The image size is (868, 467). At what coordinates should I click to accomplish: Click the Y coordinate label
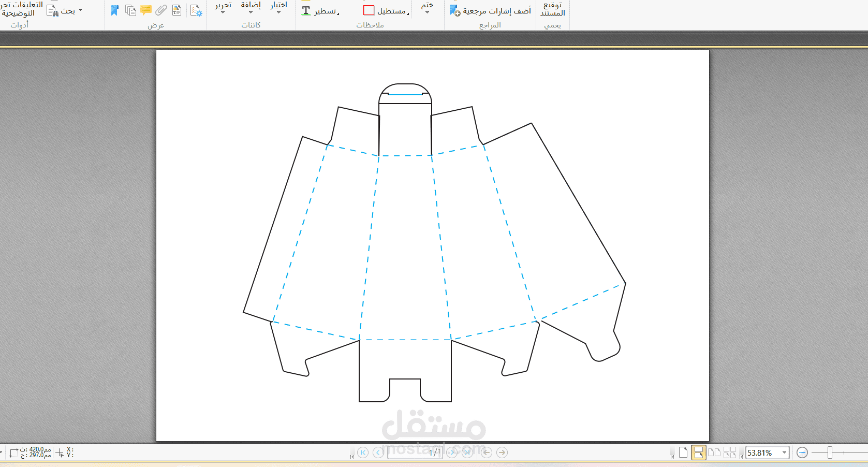coord(69,456)
